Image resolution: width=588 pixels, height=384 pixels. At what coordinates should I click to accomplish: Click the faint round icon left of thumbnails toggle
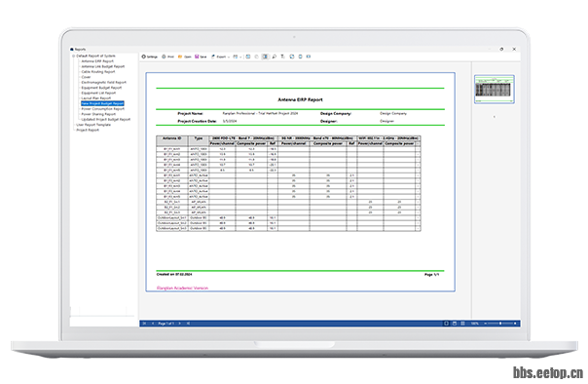pos(256,57)
